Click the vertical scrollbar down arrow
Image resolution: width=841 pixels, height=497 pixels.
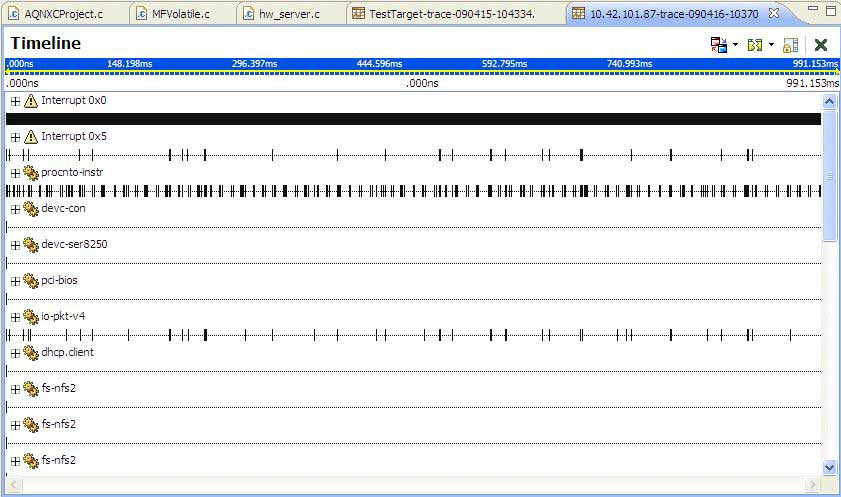pos(829,467)
